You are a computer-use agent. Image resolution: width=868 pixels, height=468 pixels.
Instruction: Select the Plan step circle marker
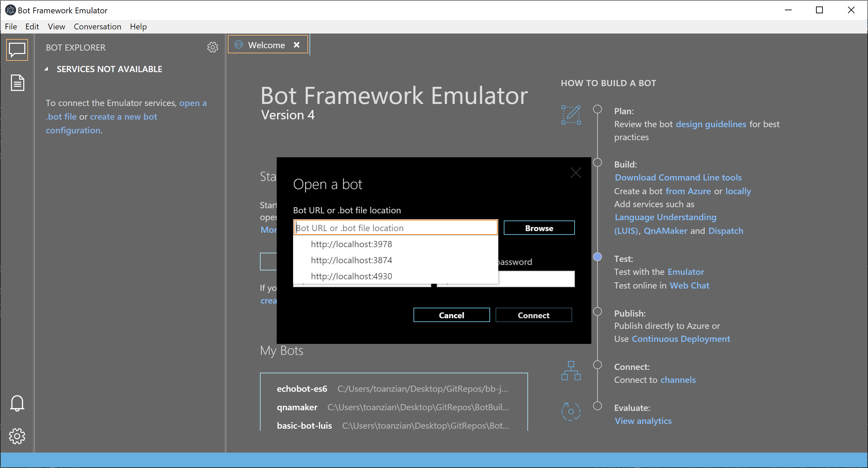coord(597,109)
